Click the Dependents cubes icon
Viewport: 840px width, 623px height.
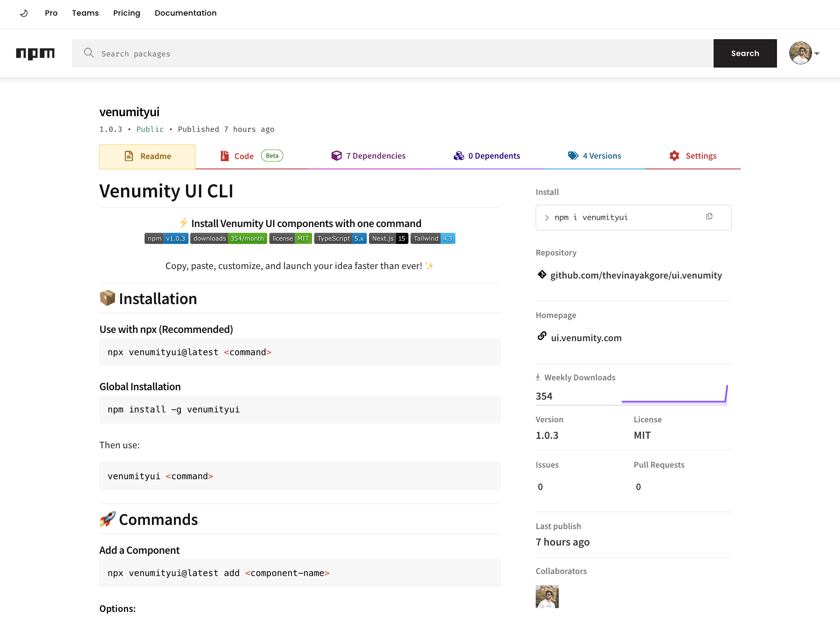[459, 156]
